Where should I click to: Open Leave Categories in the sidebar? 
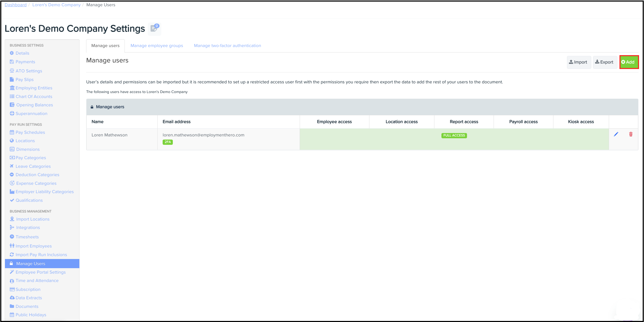coord(33,166)
